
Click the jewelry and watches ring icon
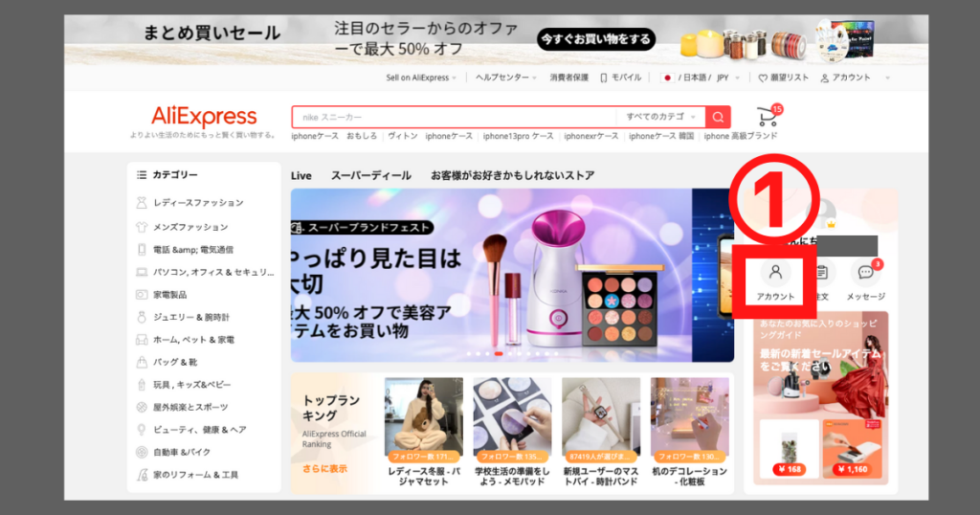pyautogui.click(x=142, y=317)
